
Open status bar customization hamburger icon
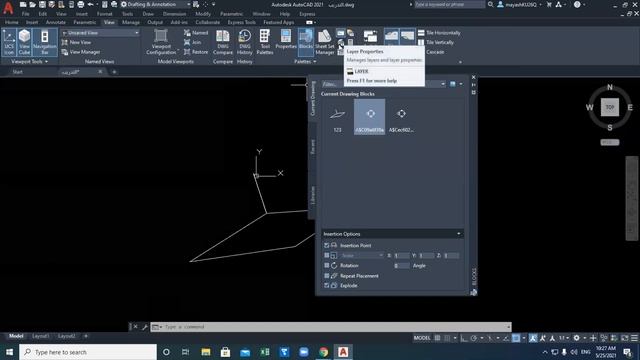click(x=634, y=338)
